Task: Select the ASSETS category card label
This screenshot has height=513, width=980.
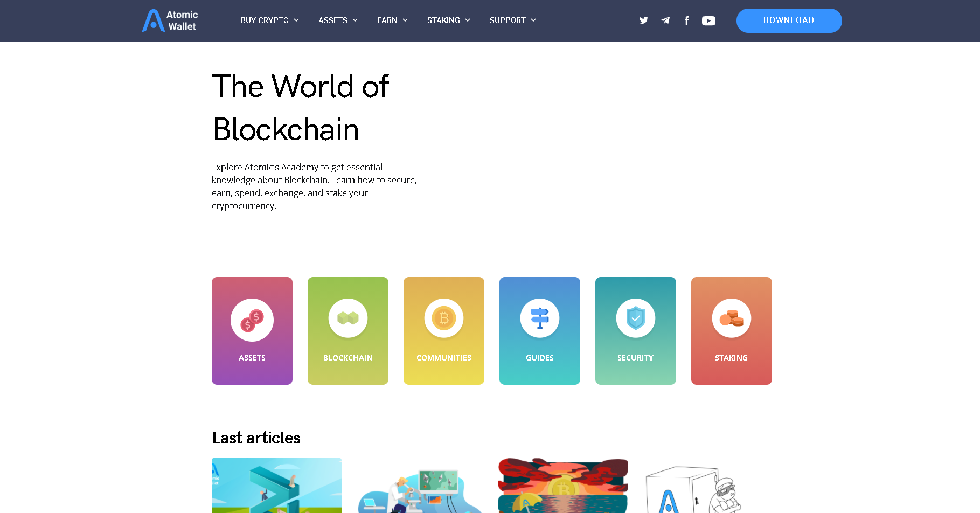Action: point(252,358)
